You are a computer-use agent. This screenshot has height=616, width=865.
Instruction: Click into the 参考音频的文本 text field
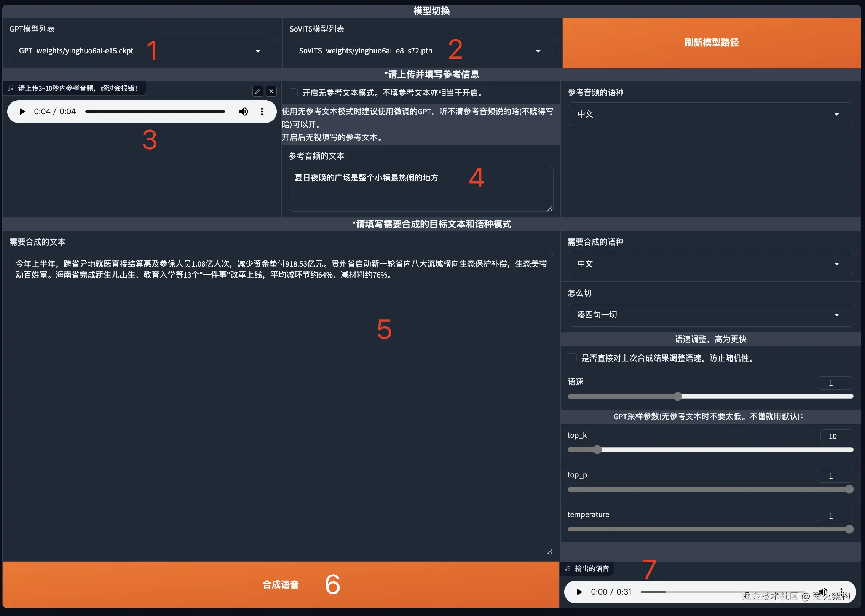click(x=420, y=188)
